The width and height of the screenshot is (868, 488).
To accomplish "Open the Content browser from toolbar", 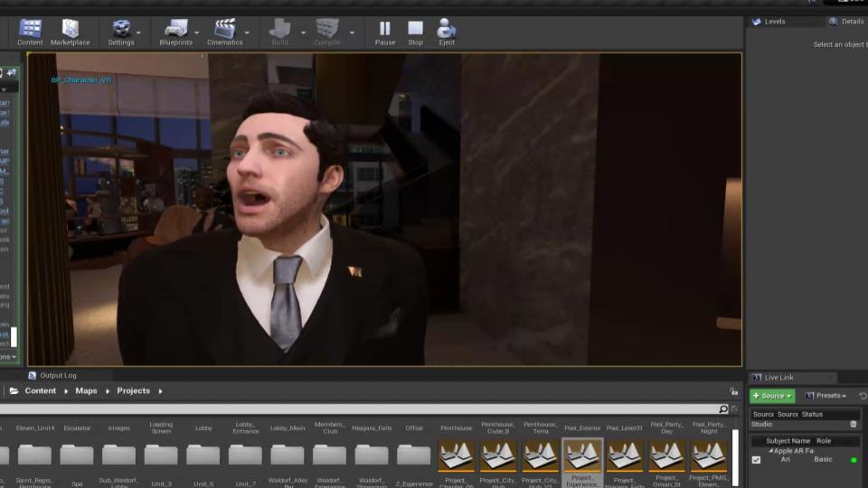I will [x=30, y=32].
